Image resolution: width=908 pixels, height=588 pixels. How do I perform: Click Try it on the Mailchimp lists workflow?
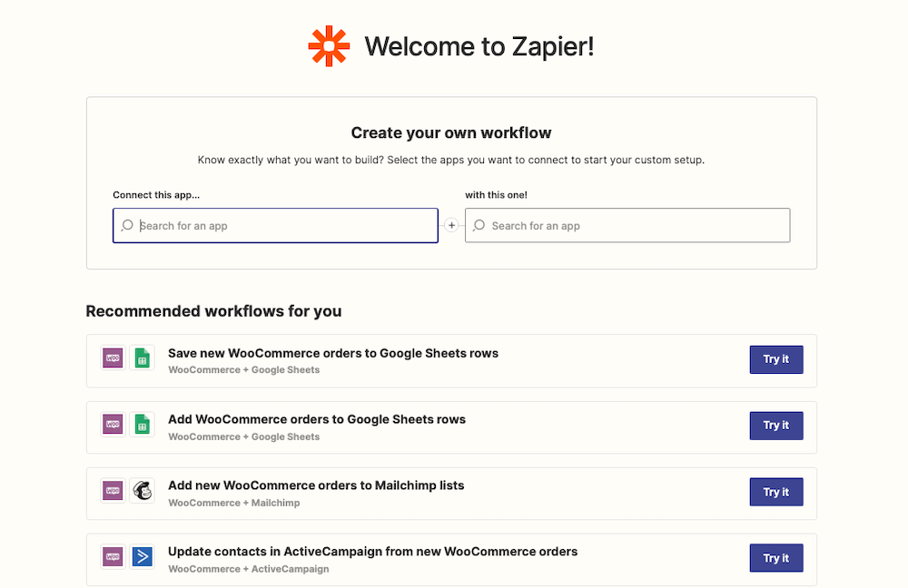coord(775,491)
